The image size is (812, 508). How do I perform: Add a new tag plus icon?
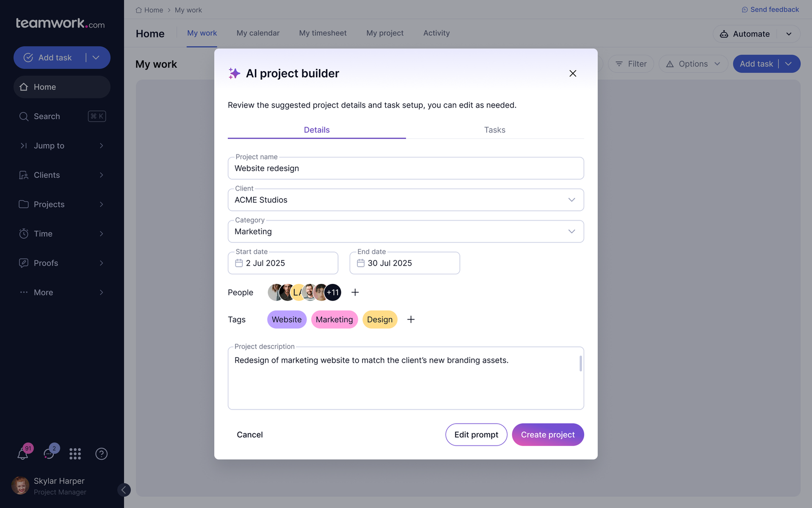[x=411, y=319]
